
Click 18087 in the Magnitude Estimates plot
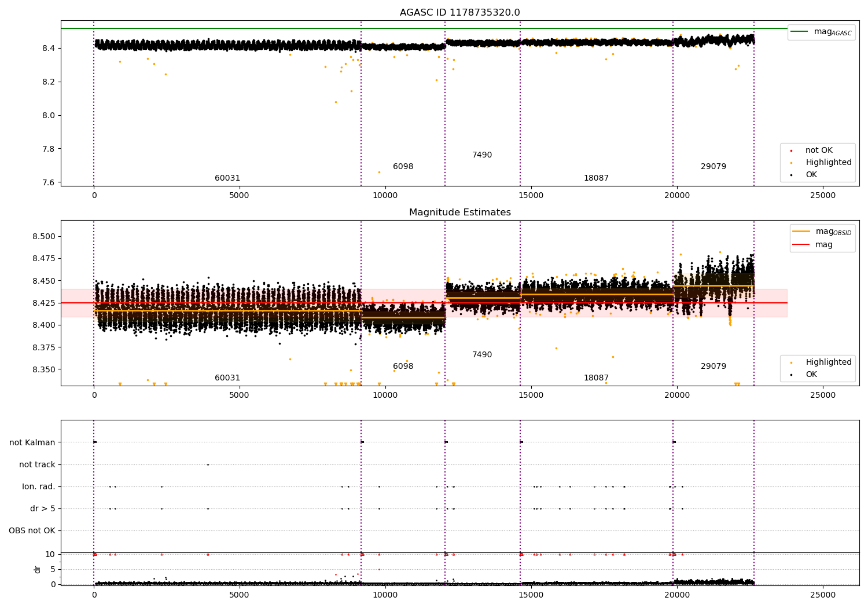coord(596,378)
